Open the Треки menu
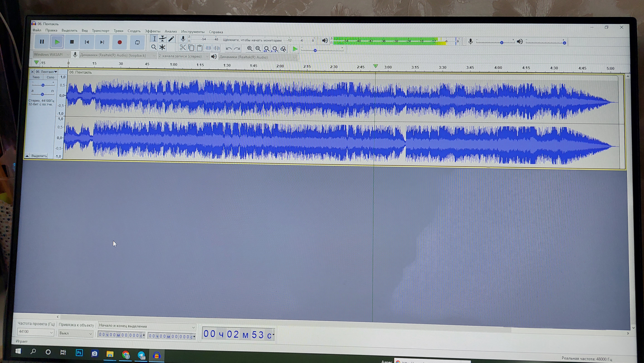The height and width of the screenshot is (363, 644). [118, 31]
